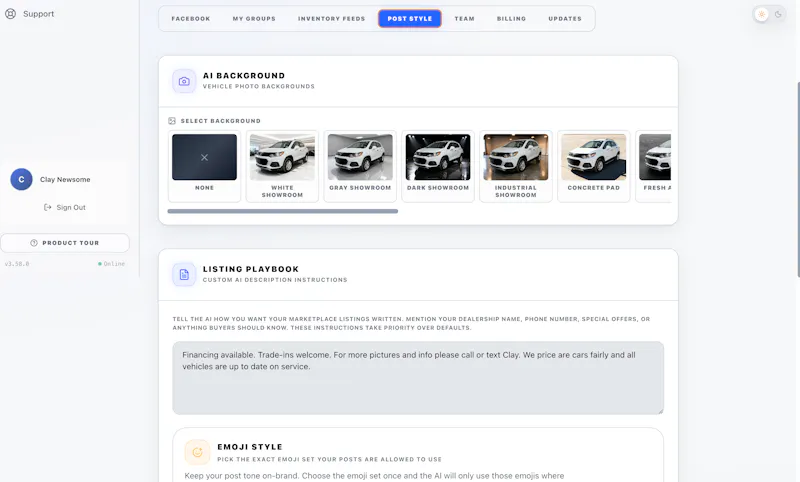Viewport: 800px width, 482px height.
Task: Select the partially visible Fresh background
Action: pos(654,166)
